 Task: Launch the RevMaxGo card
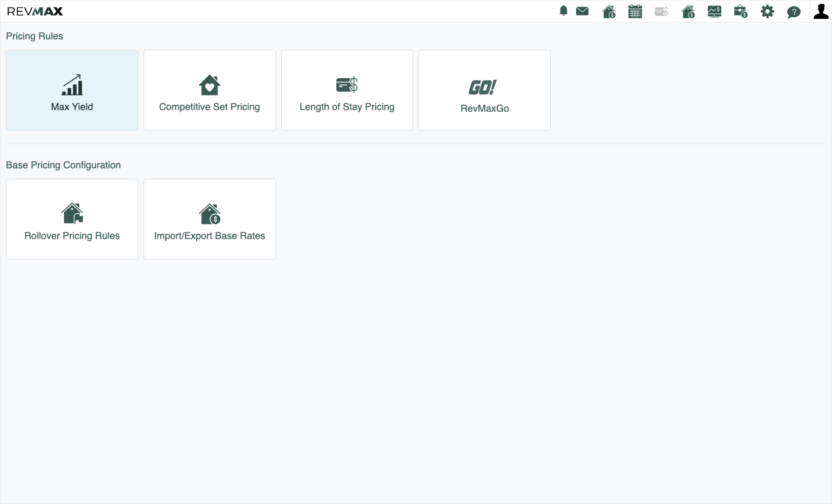click(484, 90)
